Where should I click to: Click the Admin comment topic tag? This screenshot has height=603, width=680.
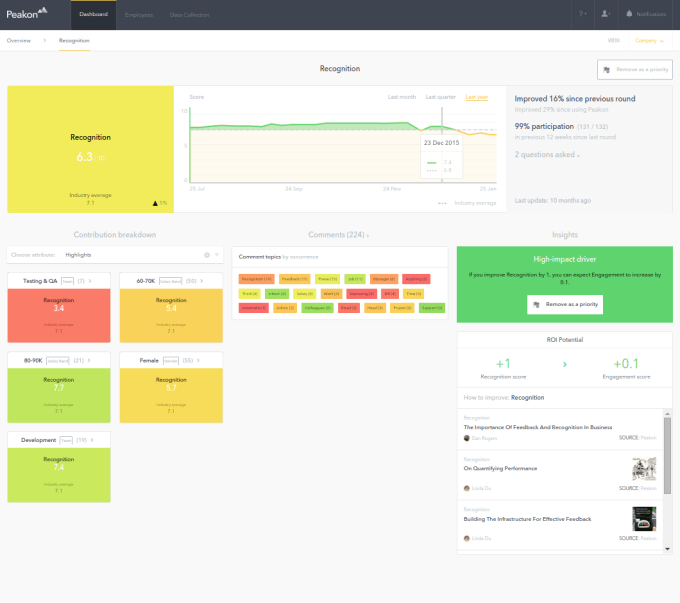click(x=285, y=308)
